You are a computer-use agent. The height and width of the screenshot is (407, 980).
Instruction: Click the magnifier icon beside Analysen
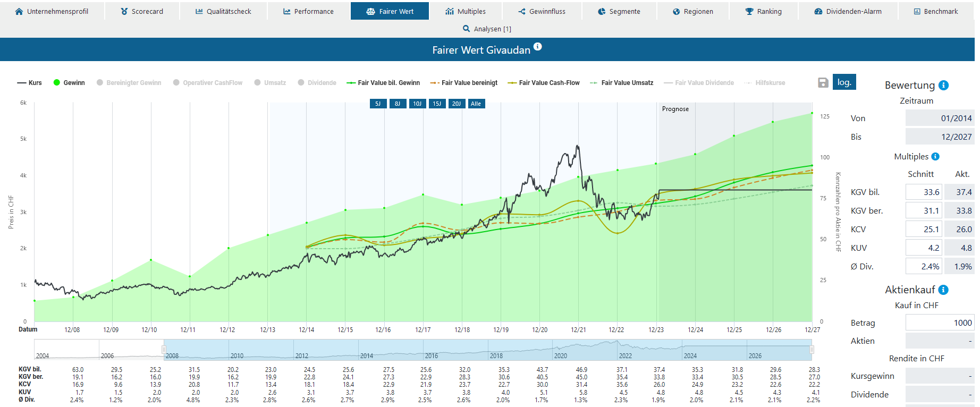tap(467, 29)
